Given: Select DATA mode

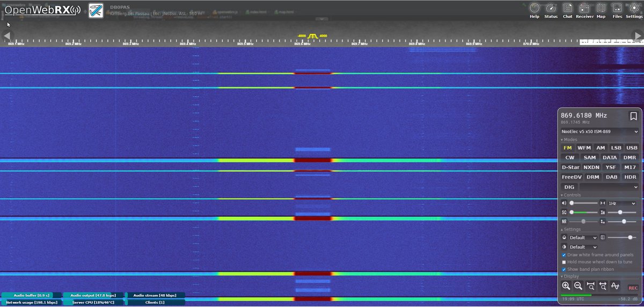Looking at the screenshot, I should point(610,157).
